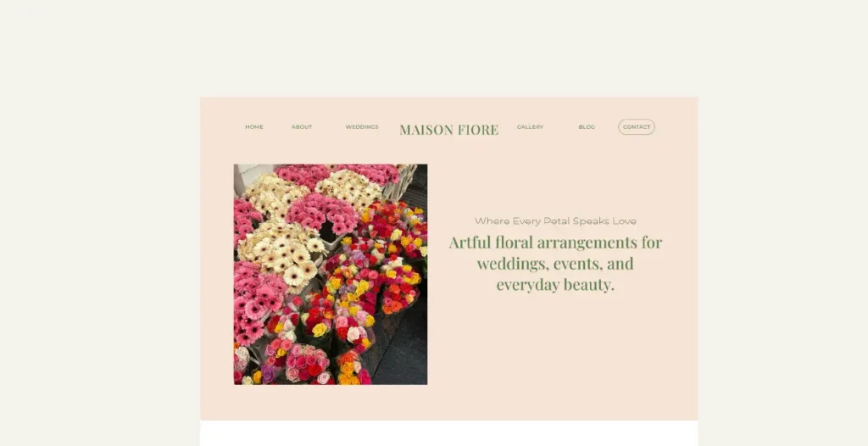Click the white section below the hero
Screen dimensions: 868x446
coord(449,433)
